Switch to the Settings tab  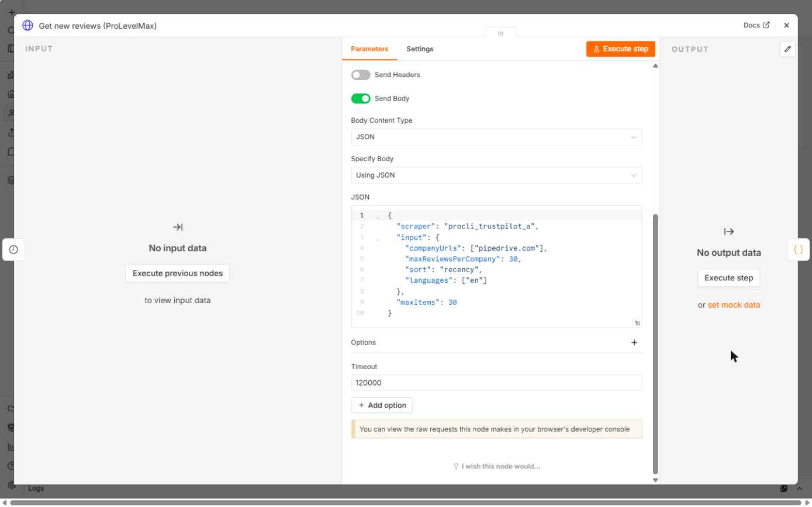click(x=420, y=49)
